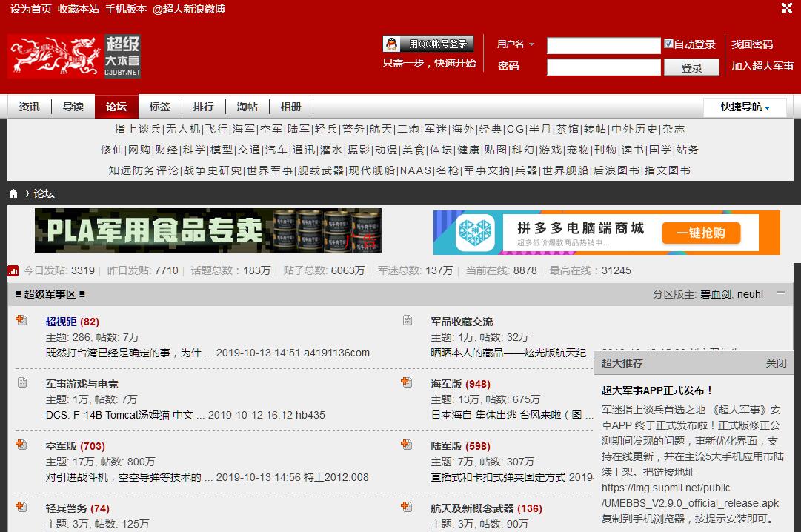The width and height of the screenshot is (801, 532).
Task: Toggle the 自动登录 checkbox
Action: point(668,44)
